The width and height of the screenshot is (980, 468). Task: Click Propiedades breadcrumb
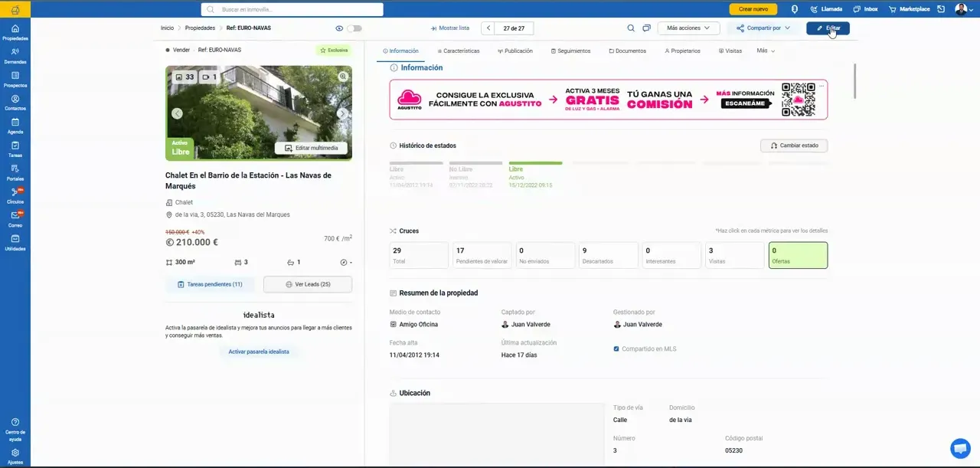(x=200, y=28)
